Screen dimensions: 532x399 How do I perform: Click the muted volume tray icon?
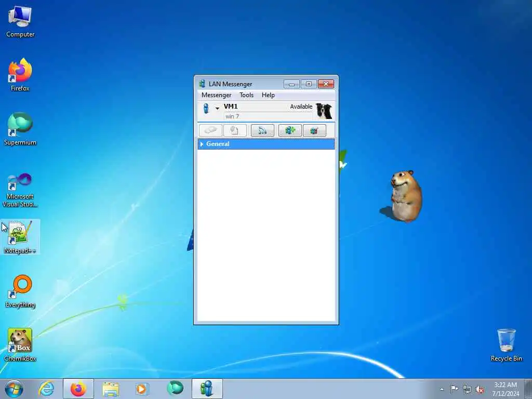pyautogui.click(x=480, y=390)
